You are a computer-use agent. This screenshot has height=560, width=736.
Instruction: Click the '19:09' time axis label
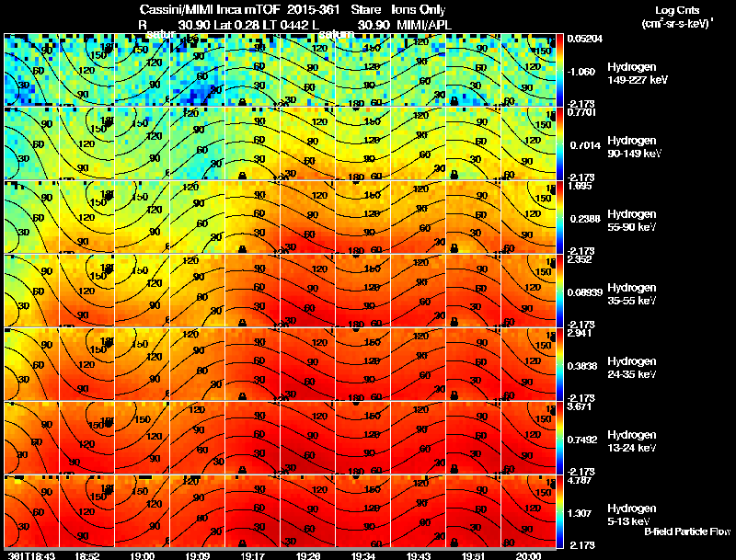coord(197,555)
